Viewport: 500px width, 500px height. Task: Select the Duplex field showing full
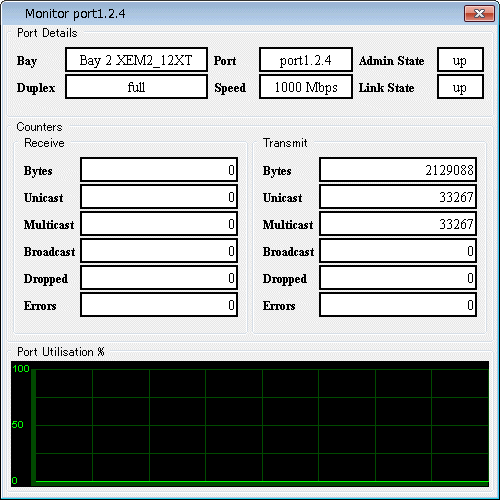tap(136, 87)
